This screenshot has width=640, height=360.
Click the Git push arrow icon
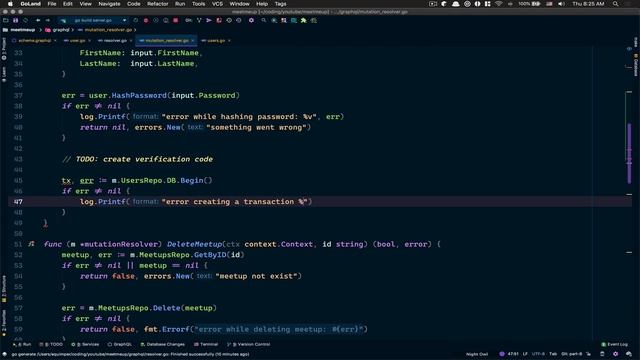[209, 20]
